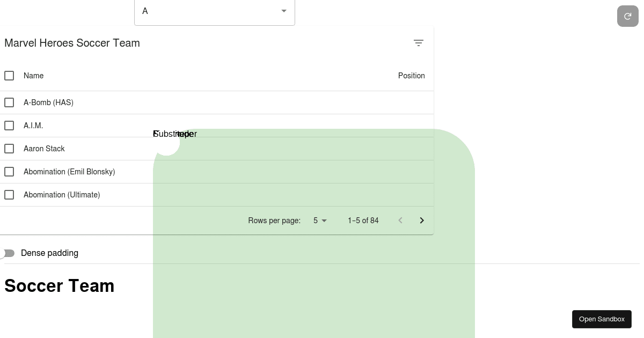Click the 1–5 of 84 page indicator

pos(363,221)
